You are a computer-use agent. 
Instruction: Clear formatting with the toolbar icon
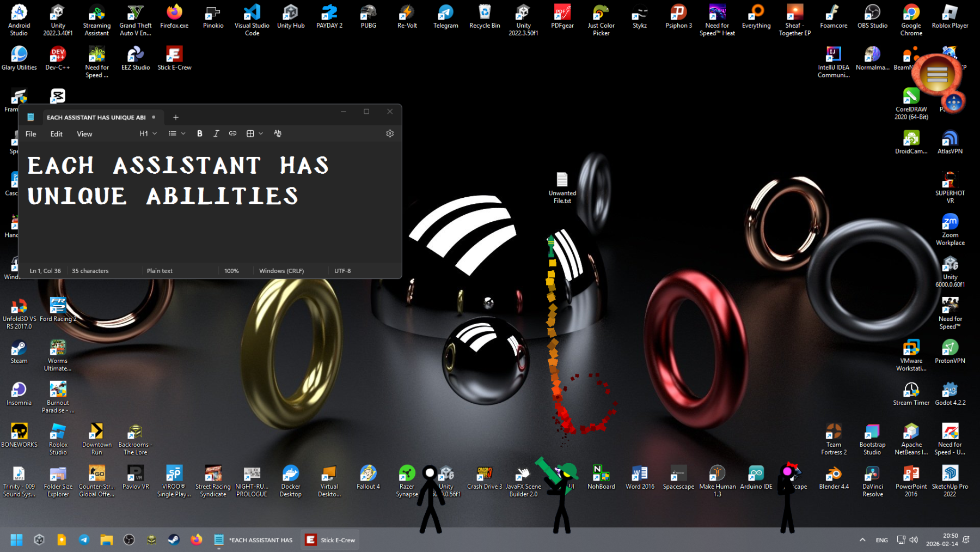[x=278, y=134]
